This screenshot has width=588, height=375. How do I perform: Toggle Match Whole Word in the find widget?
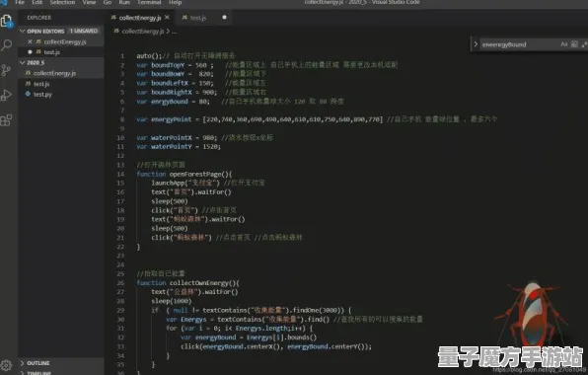point(574,44)
